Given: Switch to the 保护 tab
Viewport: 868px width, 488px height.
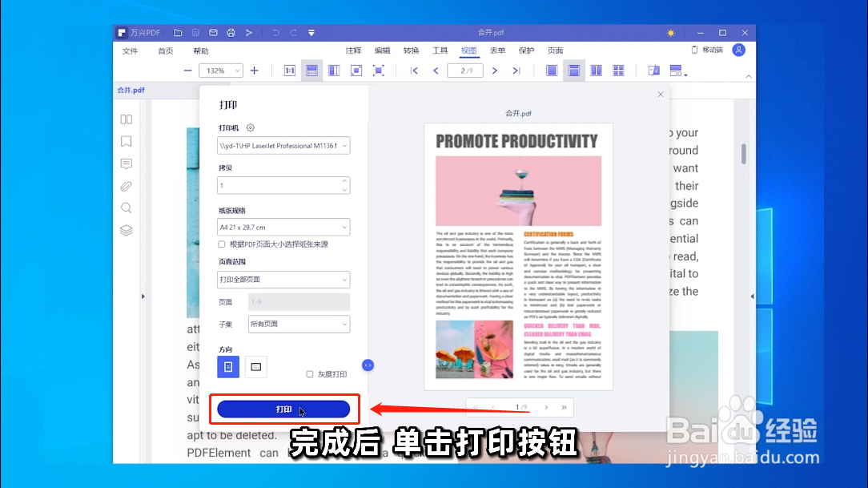Looking at the screenshot, I should (526, 50).
